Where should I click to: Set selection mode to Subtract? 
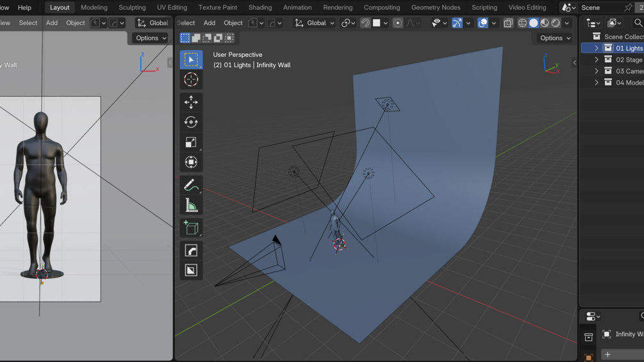[x=207, y=38]
